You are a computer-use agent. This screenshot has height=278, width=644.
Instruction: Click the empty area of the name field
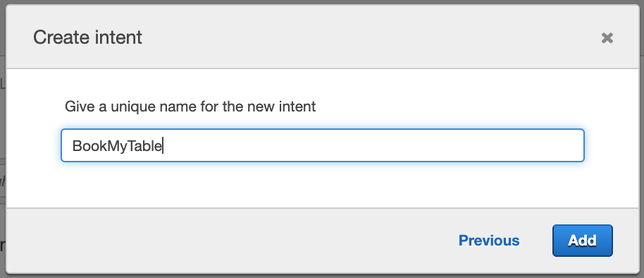[370, 145]
